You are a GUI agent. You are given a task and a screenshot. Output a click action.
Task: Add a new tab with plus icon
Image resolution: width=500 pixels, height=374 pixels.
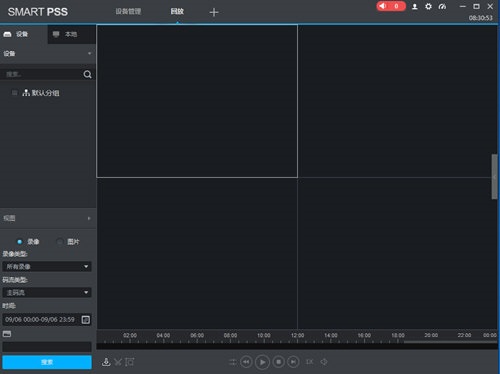pos(214,12)
